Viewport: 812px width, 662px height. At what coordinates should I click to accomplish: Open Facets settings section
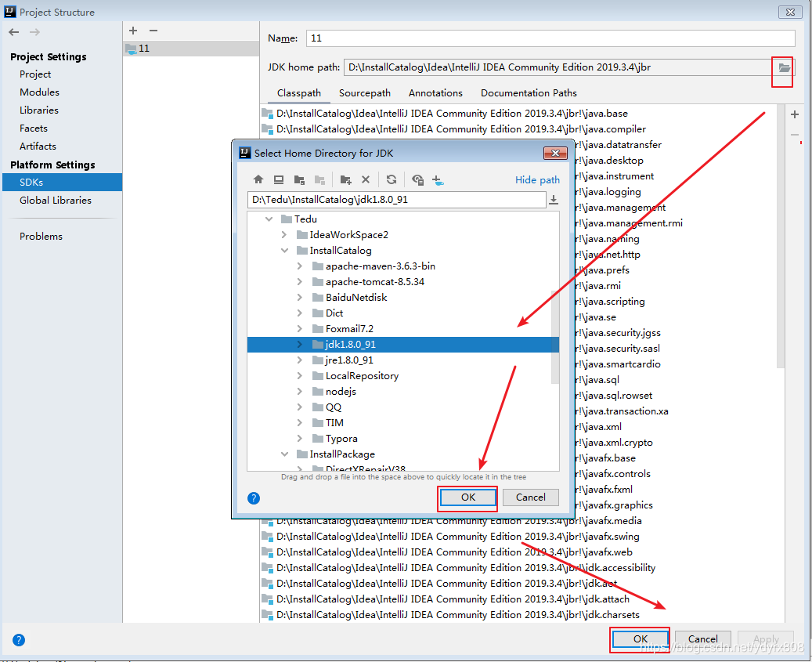[x=34, y=128]
